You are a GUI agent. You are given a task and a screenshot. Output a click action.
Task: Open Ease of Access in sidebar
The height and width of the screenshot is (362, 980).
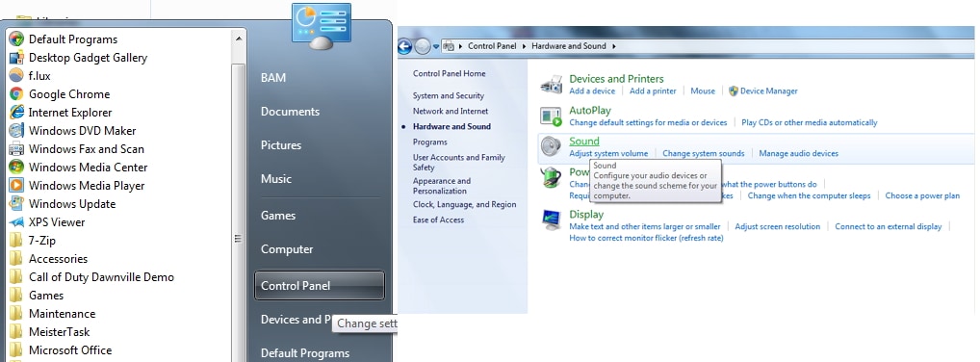coord(438,220)
